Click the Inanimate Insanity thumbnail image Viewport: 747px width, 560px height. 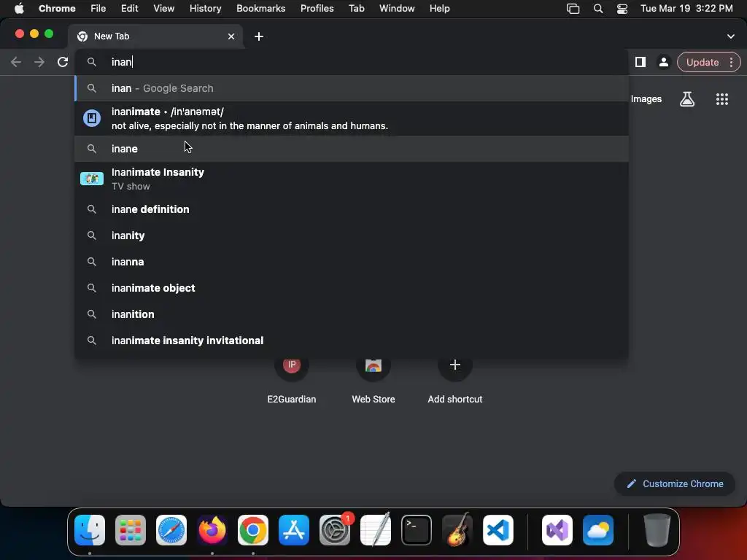(91, 179)
